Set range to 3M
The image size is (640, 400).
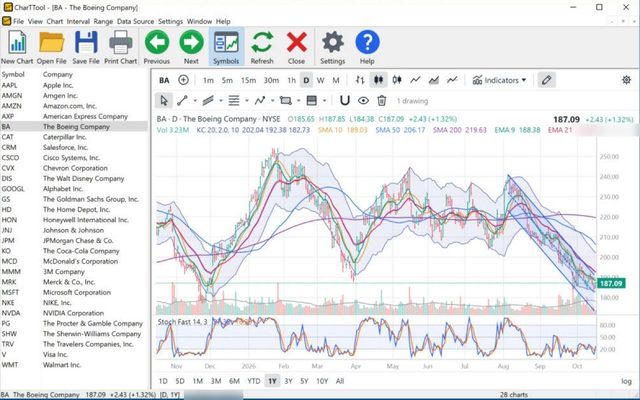216,381
